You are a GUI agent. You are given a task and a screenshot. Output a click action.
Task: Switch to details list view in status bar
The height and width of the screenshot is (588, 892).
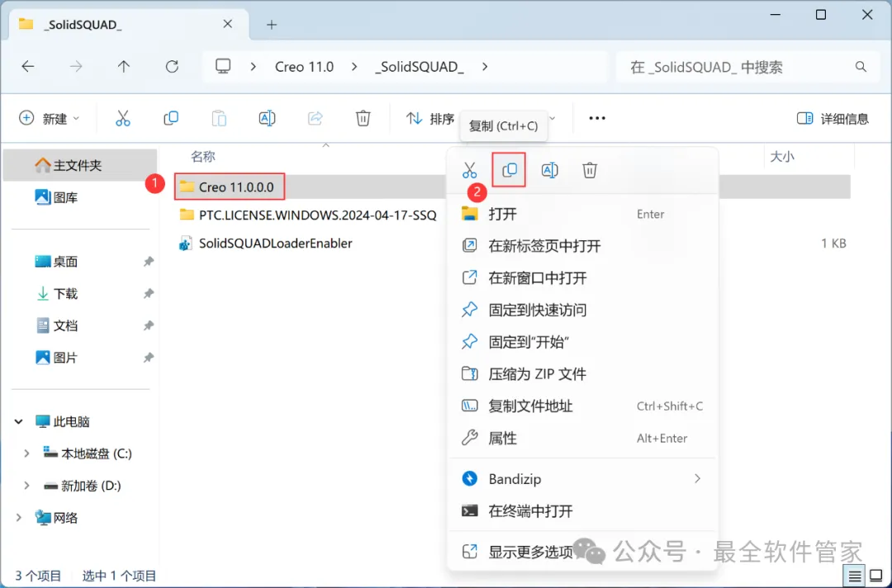pos(855,576)
